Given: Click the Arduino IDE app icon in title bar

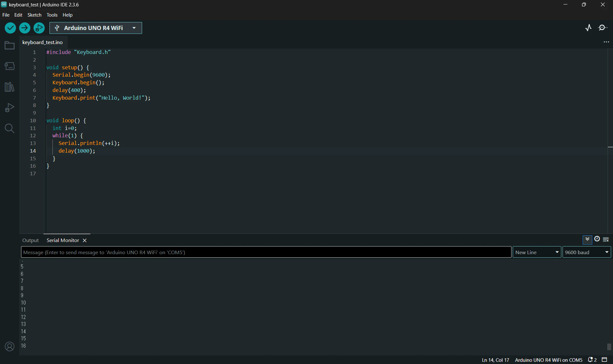Looking at the screenshot, I should 4,4.
